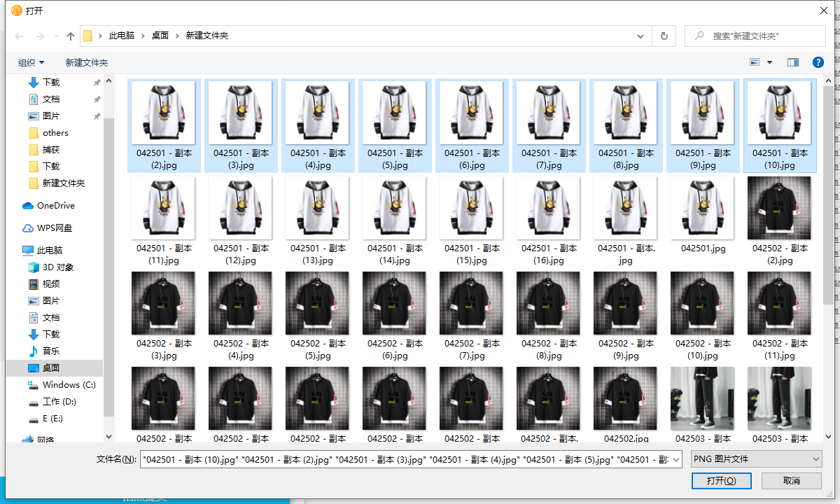Select thumbnail 042502 - 副本 (3).jpg
Screen dimensions: 840x504
click(x=164, y=303)
